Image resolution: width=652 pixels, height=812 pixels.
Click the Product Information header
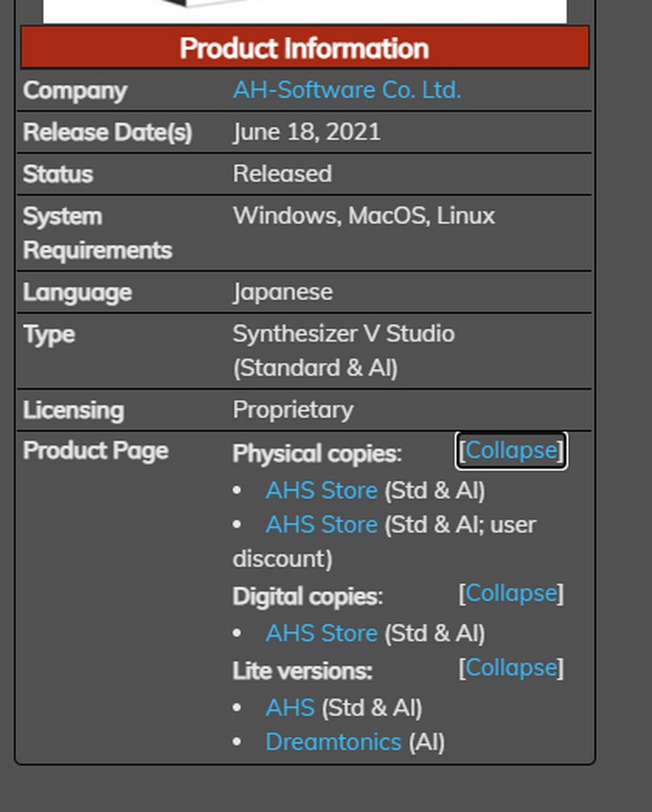pos(305,48)
